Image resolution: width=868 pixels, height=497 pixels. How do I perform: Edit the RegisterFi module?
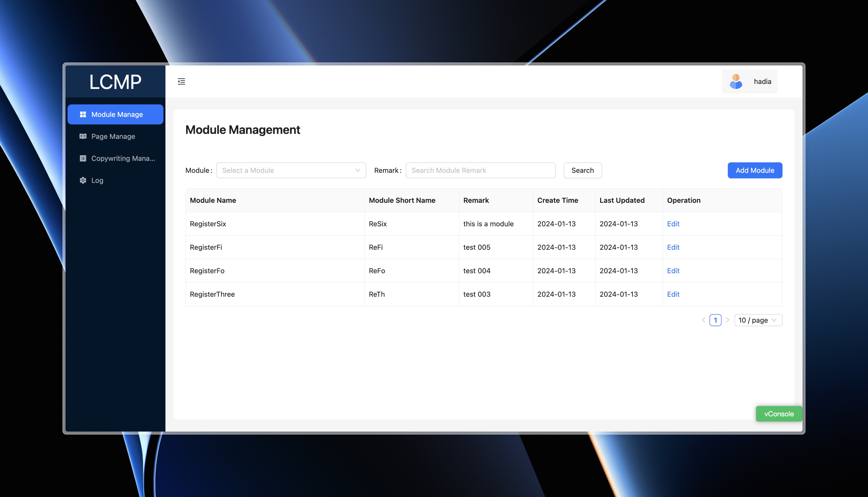pyautogui.click(x=673, y=247)
